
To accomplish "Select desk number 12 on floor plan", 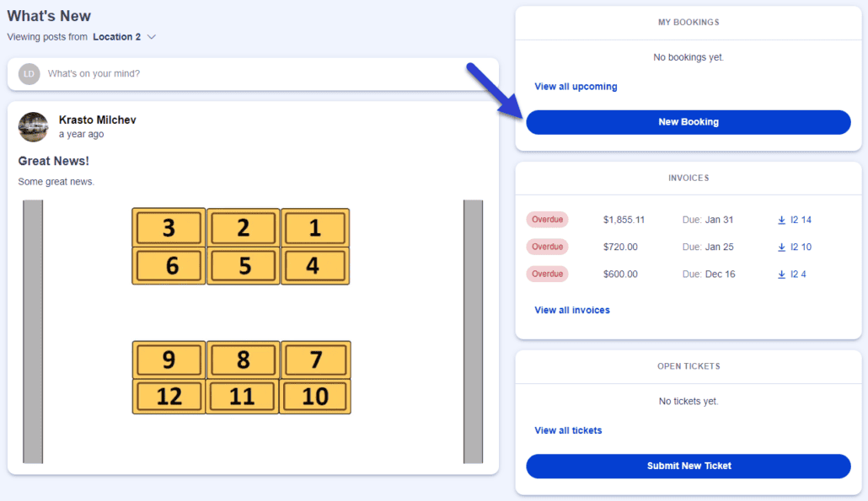I will coord(169,396).
